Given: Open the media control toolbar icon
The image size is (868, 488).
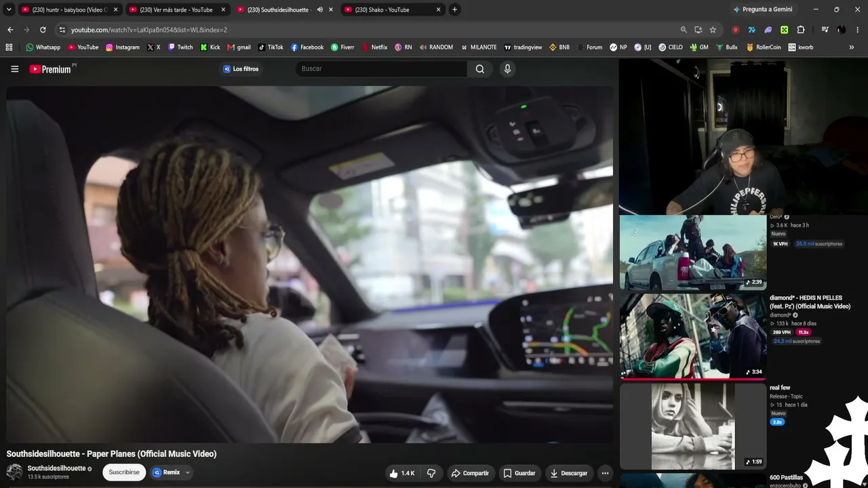Looking at the screenshot, I should [x=825, y=30].
